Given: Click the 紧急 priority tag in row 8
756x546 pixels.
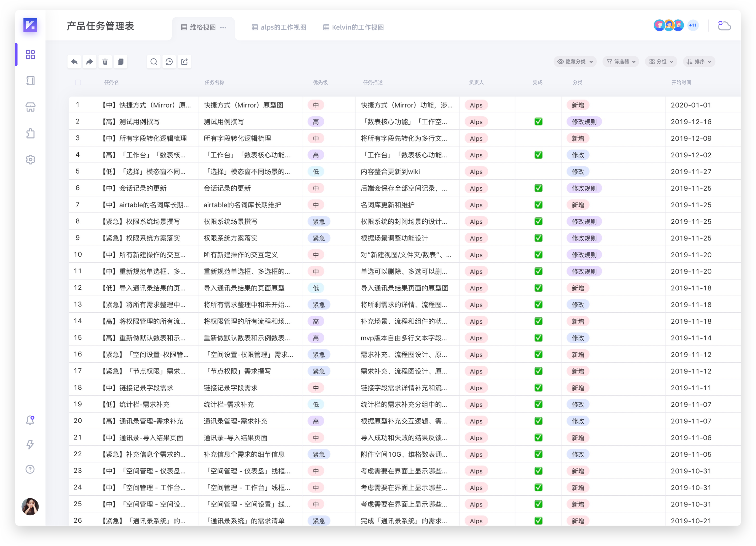Looking at the screenshot, I should coord(319,222).
